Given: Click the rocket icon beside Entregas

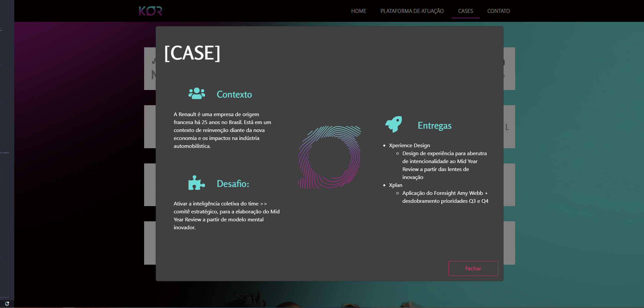Looking at the screenshot, I should (394, 124).
